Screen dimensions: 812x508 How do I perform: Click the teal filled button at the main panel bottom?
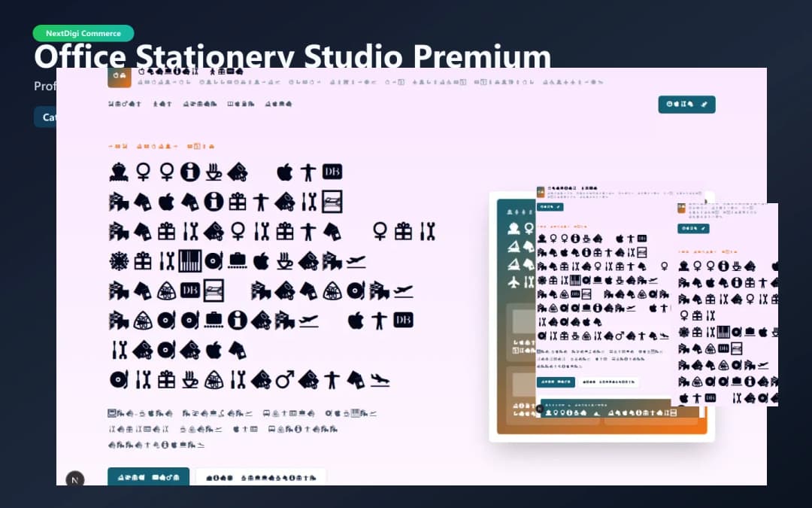pyautogui.click(x=148, y=477)
